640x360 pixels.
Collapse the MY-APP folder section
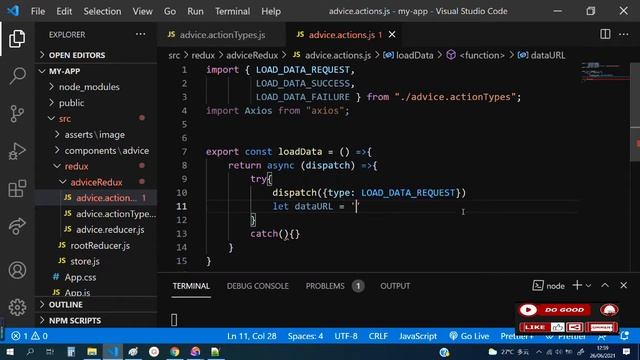pyautogui.click(x=64, y=71)
